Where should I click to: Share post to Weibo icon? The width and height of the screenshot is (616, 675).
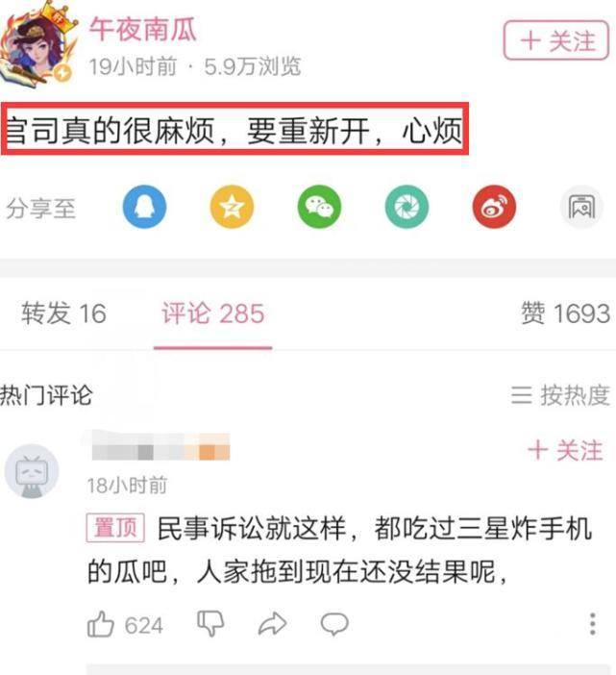coord(494,207)
